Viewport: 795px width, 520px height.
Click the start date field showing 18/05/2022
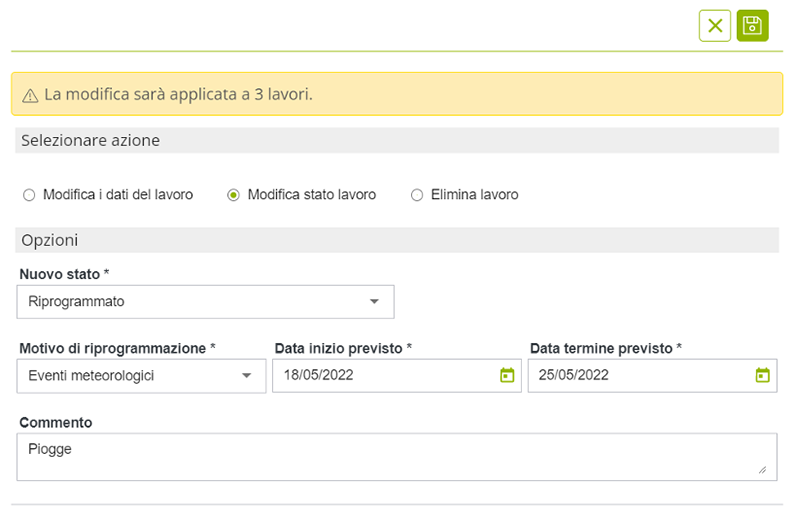(385, 376)
